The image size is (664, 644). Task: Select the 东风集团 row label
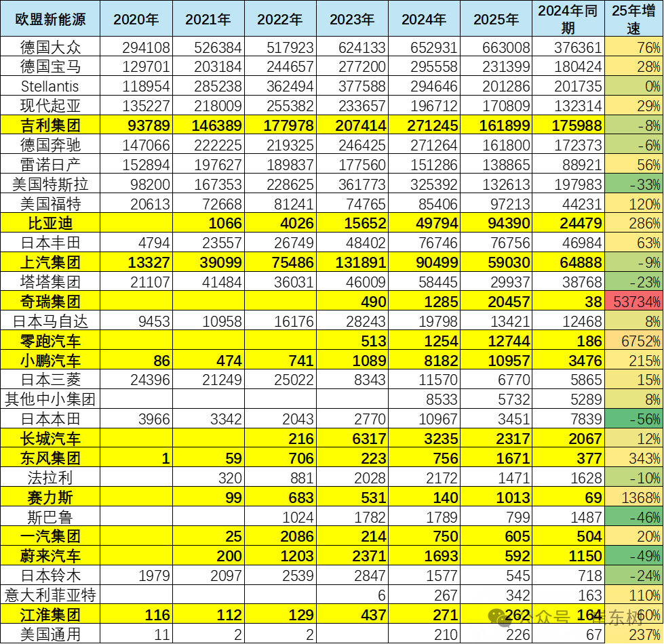[x=50, y=458]
